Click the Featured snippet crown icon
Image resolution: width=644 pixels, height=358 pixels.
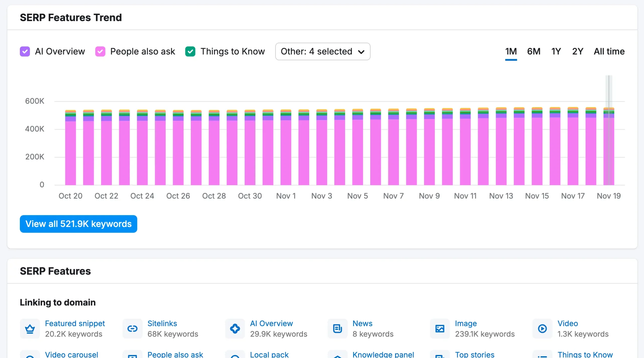[x=30, y=329]
